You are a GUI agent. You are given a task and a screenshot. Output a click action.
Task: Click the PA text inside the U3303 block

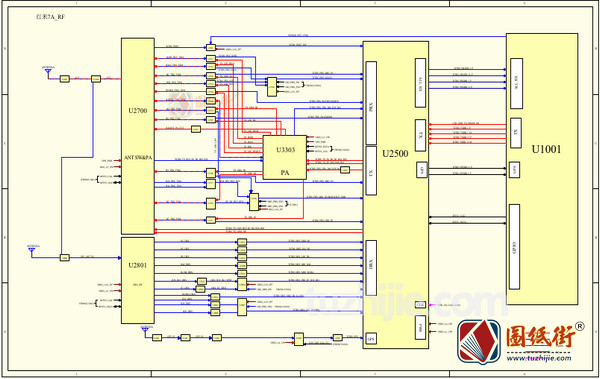coord(285,173)
